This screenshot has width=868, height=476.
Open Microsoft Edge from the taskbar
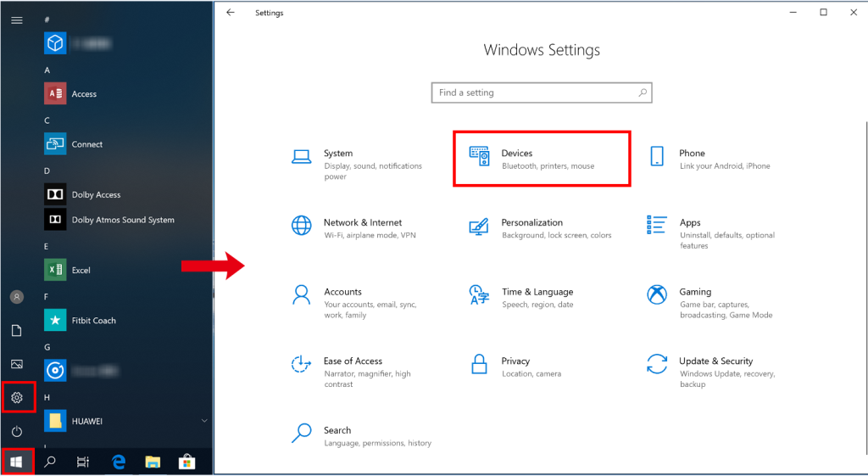click(119, 462)
